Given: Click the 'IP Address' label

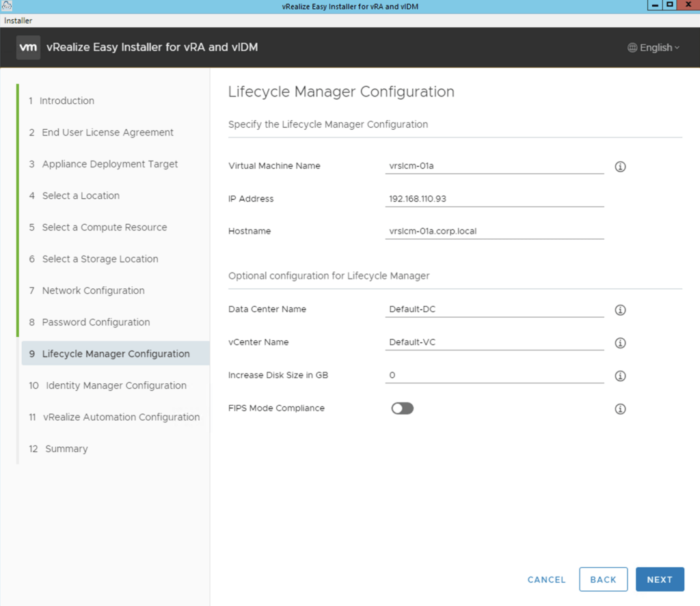Looking at the screenshot, I should [251, 199].
